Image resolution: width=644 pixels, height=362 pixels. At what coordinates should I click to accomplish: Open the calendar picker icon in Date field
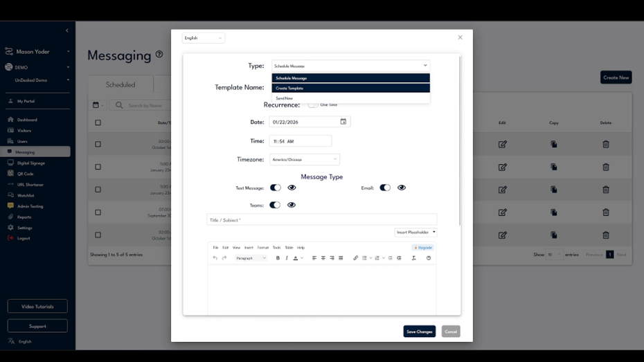click(x=343, y=122)
